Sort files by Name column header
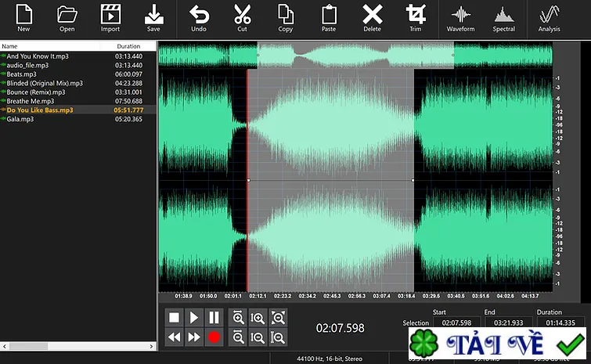The image size is (591, 364). [x=49, y=46]
